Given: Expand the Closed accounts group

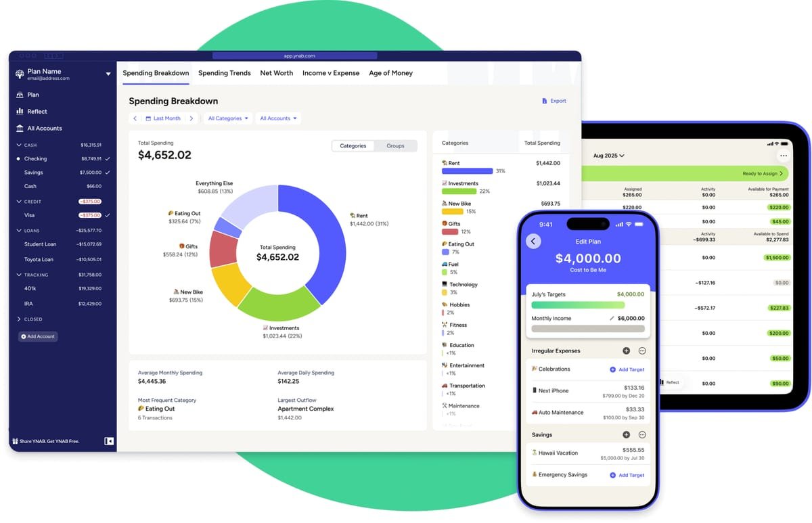Looking at the screenshot, I should click(x=19, y=319).
